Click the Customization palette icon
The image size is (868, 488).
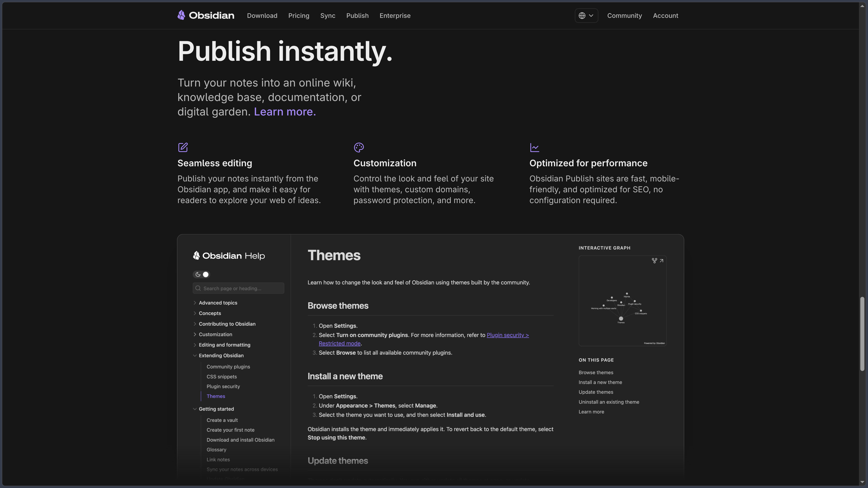tap(359, 147)
